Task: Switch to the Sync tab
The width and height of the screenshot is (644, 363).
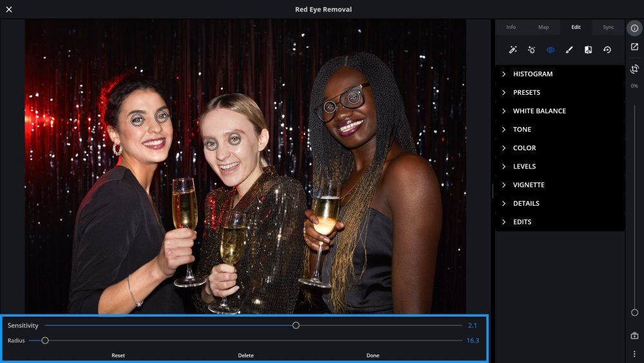Action: (x=608, y=27)
